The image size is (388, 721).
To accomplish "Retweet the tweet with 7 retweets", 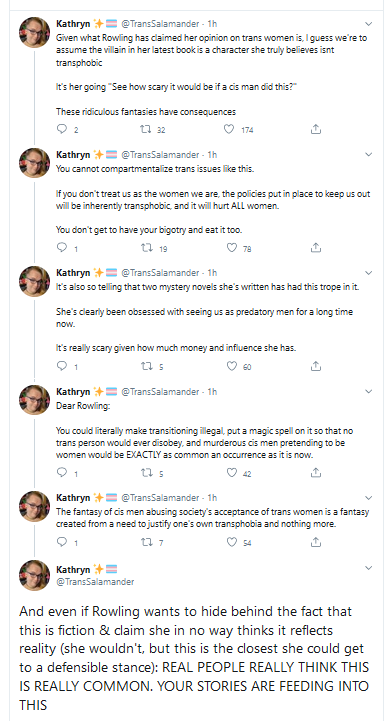I will point(147,542).
